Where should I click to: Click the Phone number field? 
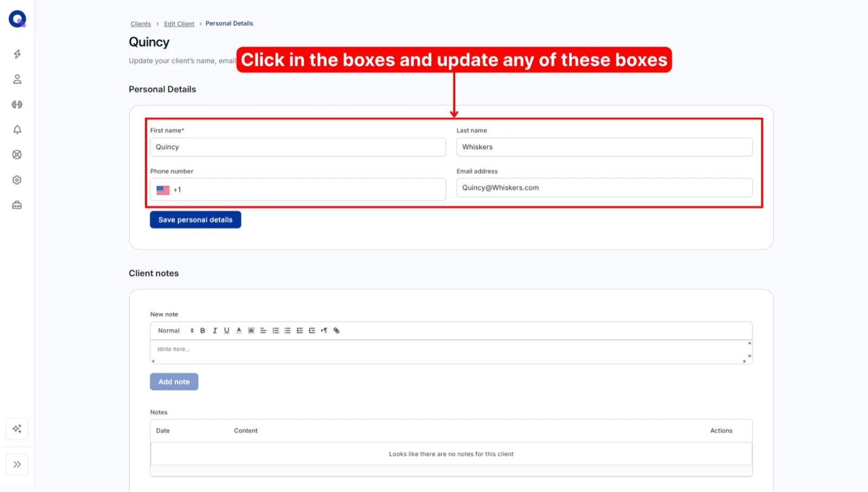point(298,190)
